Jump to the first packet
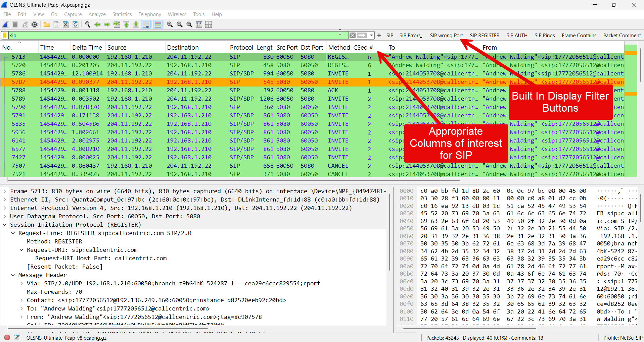 tap(127, 24)
